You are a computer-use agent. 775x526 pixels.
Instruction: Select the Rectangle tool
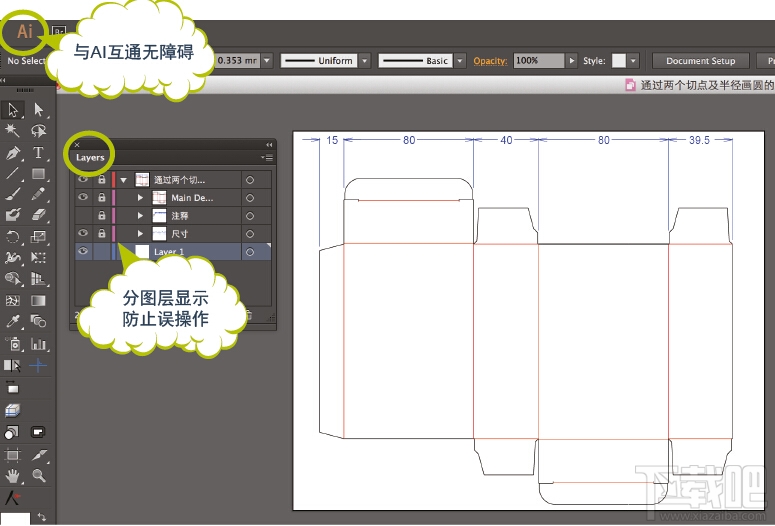click(x=38, y=174)
